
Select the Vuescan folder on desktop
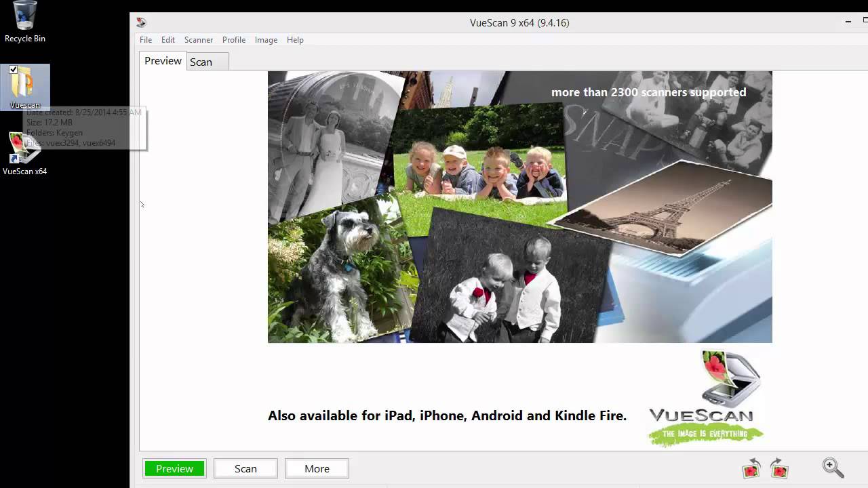[25, 87]
